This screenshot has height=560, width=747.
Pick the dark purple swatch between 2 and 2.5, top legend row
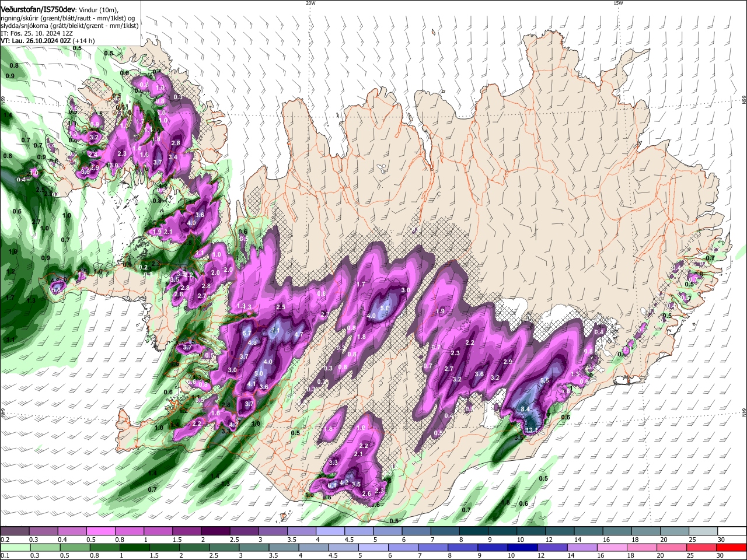(215, 531)
